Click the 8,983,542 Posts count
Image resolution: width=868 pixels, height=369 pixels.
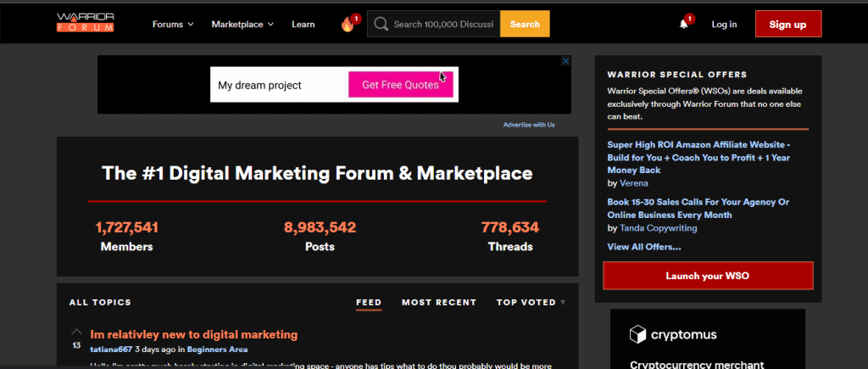pyautogui.click(x=320, y=227)
